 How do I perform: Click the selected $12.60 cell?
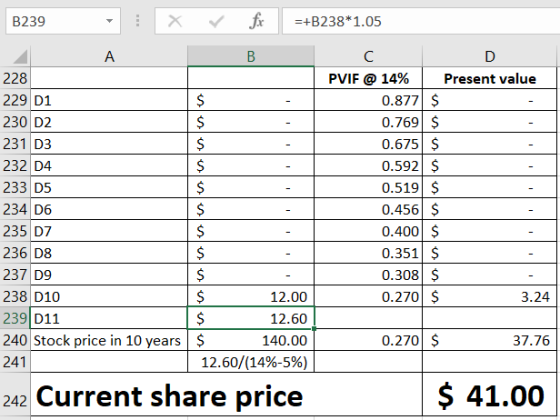point(251,318)
